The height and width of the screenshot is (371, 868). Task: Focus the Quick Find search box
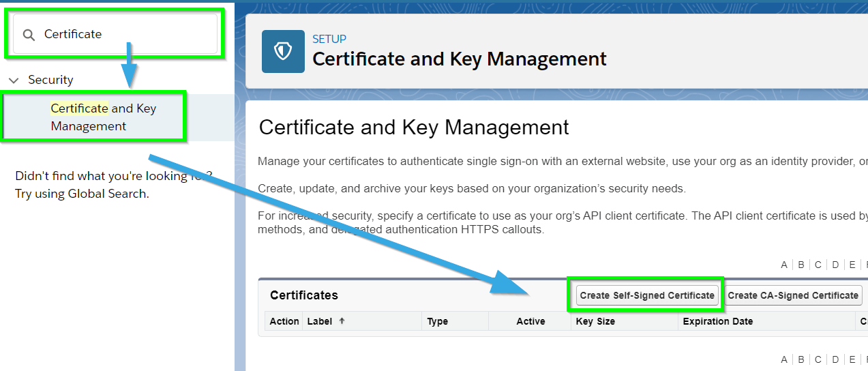[x=115, y=34]
